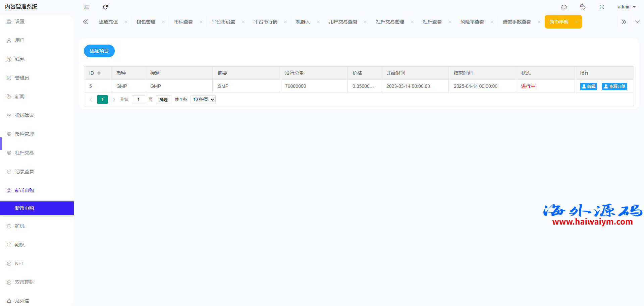The image size is (644, 306).
Task: Open the theme palette icon
Action: (564, 7)
